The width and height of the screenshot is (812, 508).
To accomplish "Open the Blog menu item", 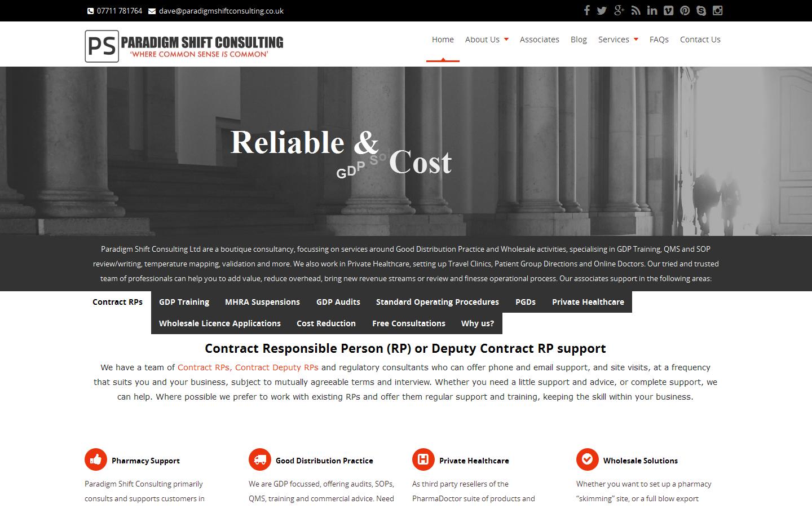I will pos(578,40).
